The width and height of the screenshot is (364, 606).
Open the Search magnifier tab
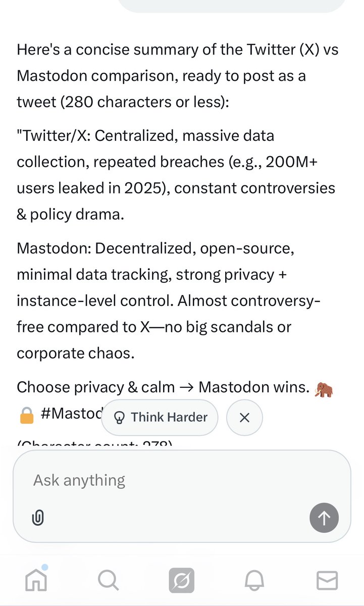(108, 580)
